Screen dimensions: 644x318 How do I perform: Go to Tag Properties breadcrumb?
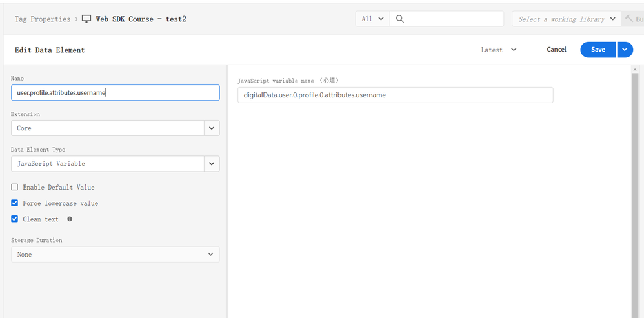pos(43,19)
